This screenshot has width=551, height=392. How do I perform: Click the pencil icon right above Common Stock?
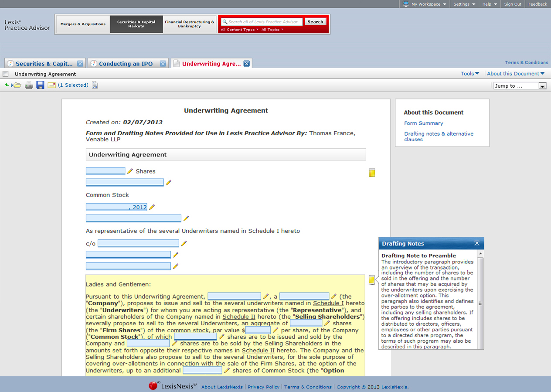(168, 183)
